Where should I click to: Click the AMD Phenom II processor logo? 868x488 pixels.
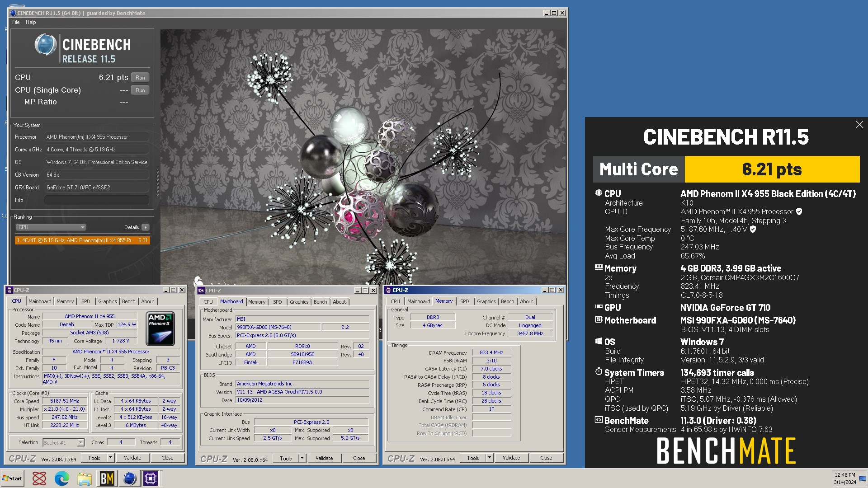pyautogui.click(x=160, y=328)
